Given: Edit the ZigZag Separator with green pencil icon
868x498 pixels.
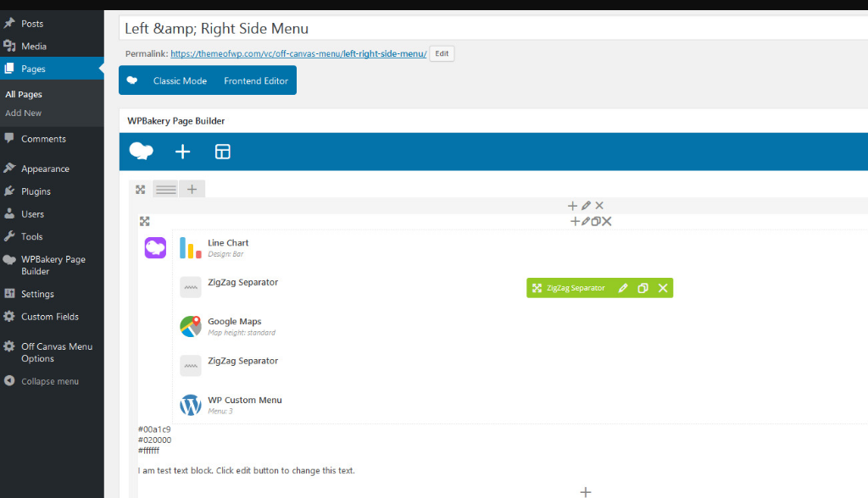Looking at the screenshot, I should tap(623, 288).
